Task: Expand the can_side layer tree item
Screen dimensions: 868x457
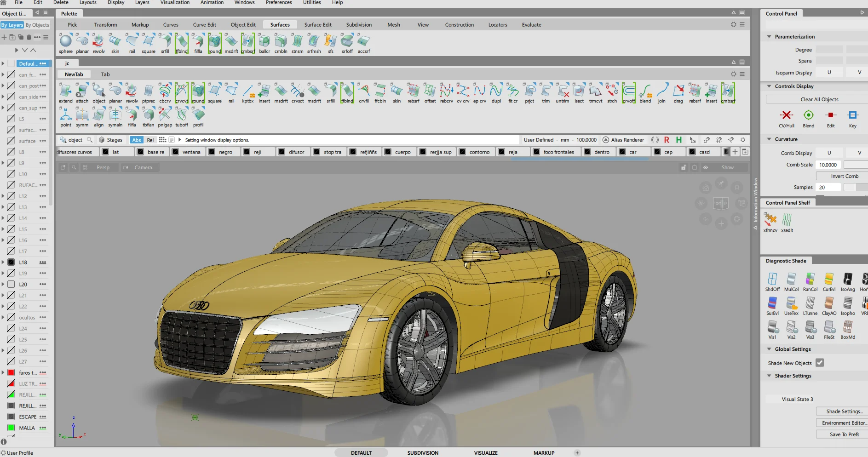Action: (3, 97)
